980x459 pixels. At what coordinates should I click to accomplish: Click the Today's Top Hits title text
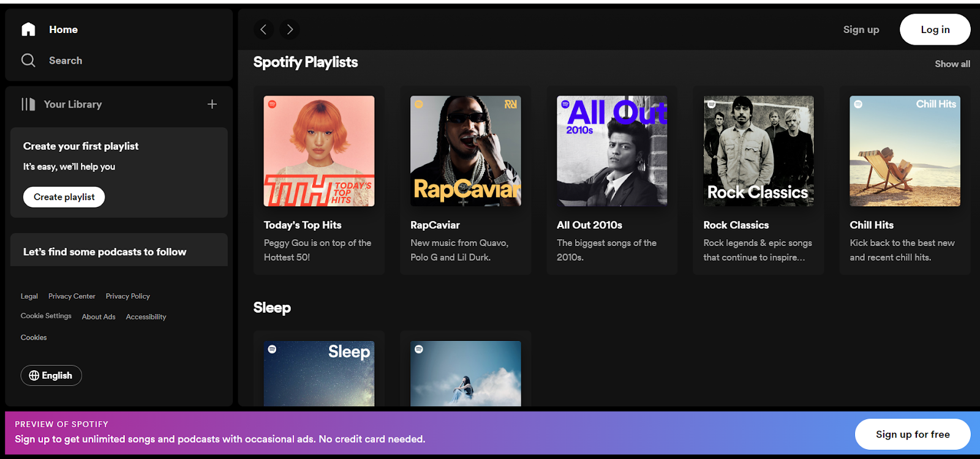click(x=303, y=225)
